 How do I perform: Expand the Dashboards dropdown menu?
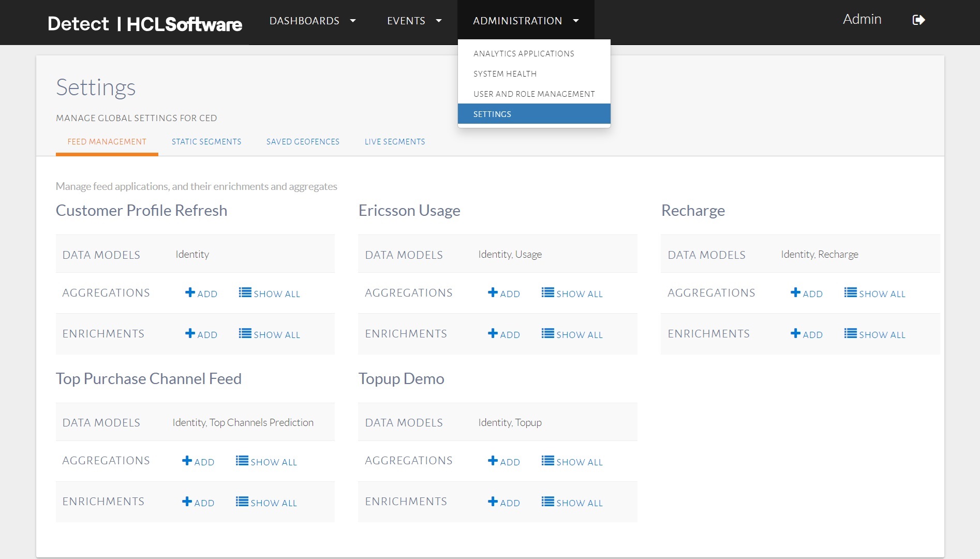312,21
